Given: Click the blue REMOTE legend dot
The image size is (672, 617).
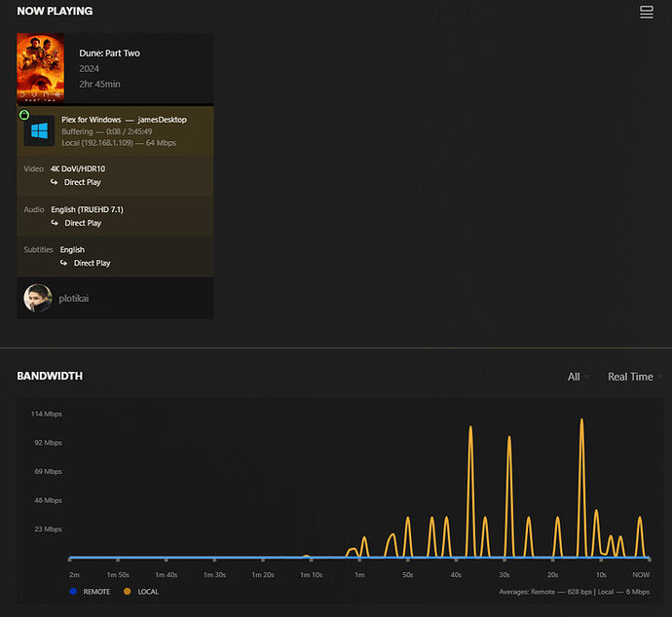Looking at the screenshot, I should [x=73, y=592].
